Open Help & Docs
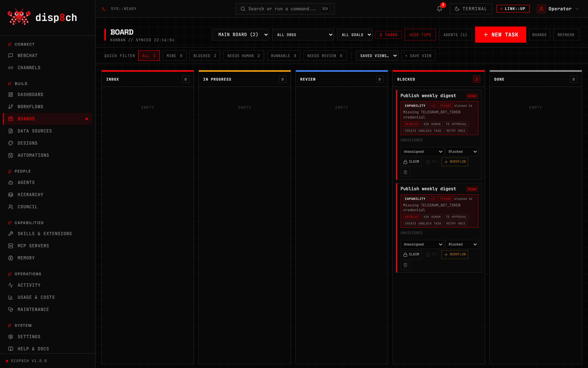Viewport: 588px width, 368px height. coord(48,349)
